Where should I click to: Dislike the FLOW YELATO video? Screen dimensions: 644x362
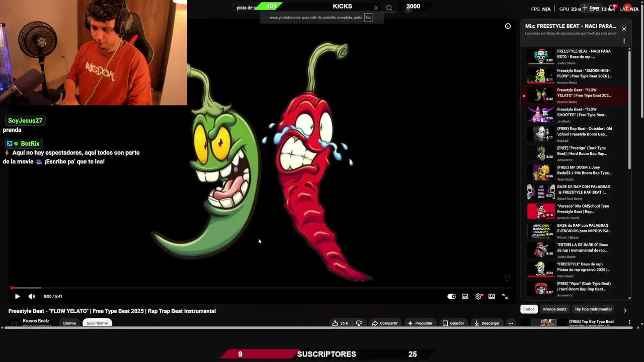359,323
